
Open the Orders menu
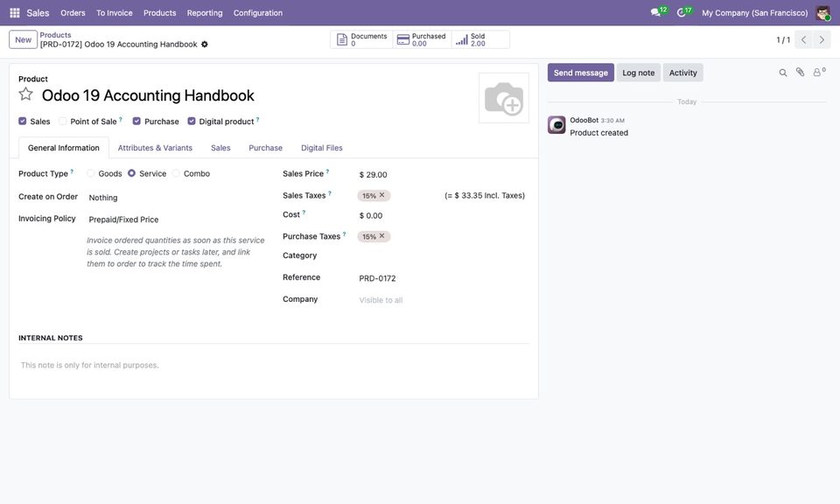pos(73,13)
